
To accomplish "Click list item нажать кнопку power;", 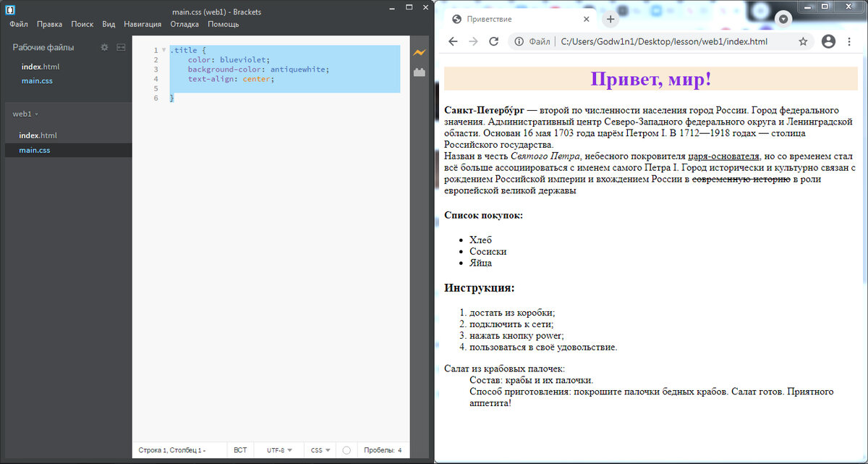I will (516, 335).
